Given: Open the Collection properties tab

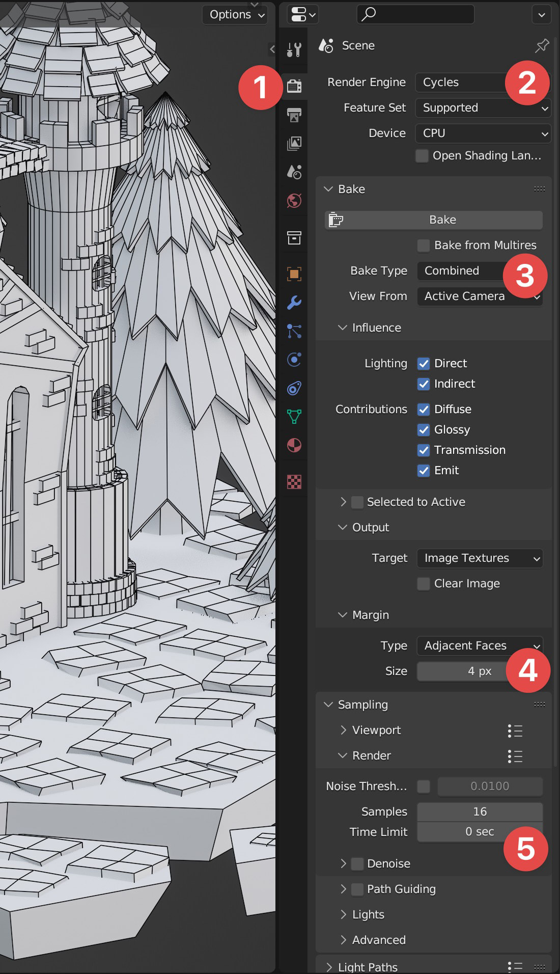Looking at the screenshot, I should coord(294,237).
